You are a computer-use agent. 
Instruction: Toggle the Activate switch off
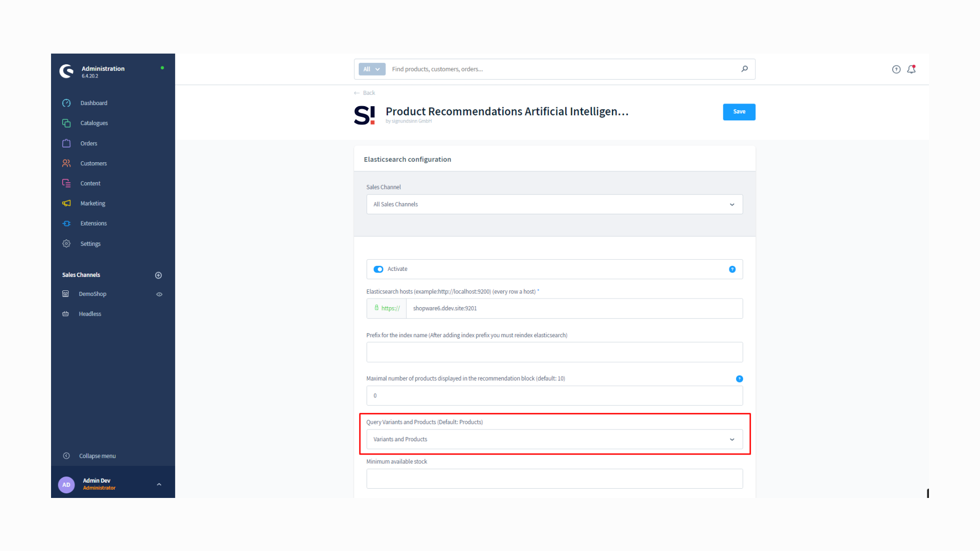pos(378,269)
